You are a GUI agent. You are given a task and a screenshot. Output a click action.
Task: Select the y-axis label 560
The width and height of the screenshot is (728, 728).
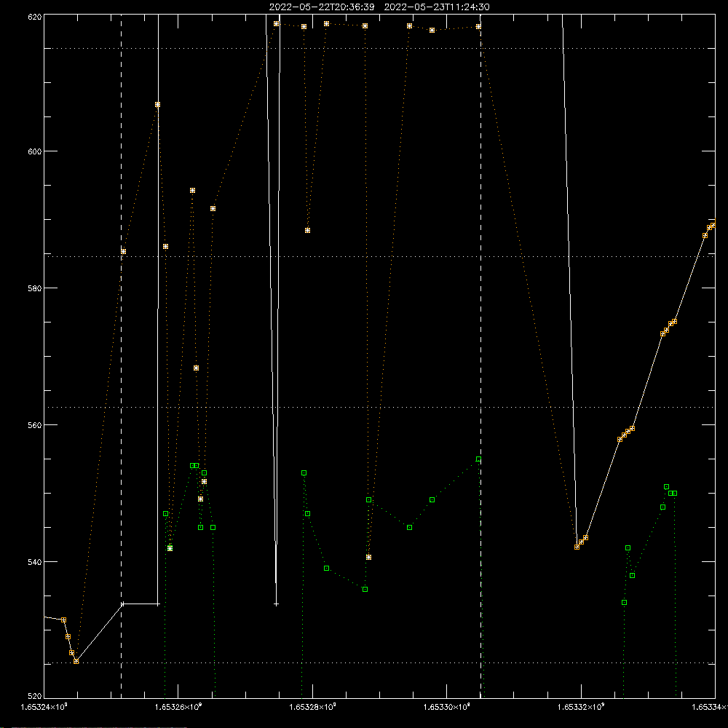point(35,425)
